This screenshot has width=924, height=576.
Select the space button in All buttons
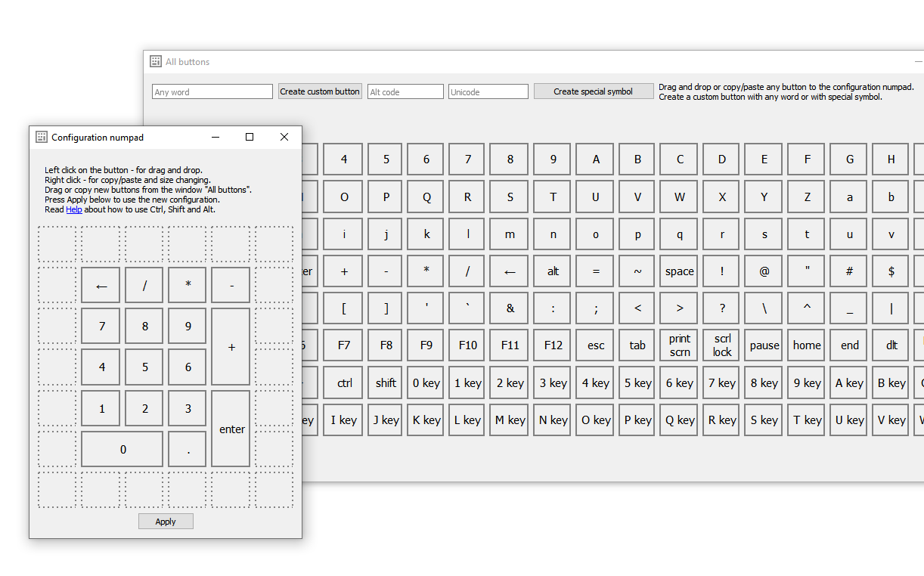(679, 271)
